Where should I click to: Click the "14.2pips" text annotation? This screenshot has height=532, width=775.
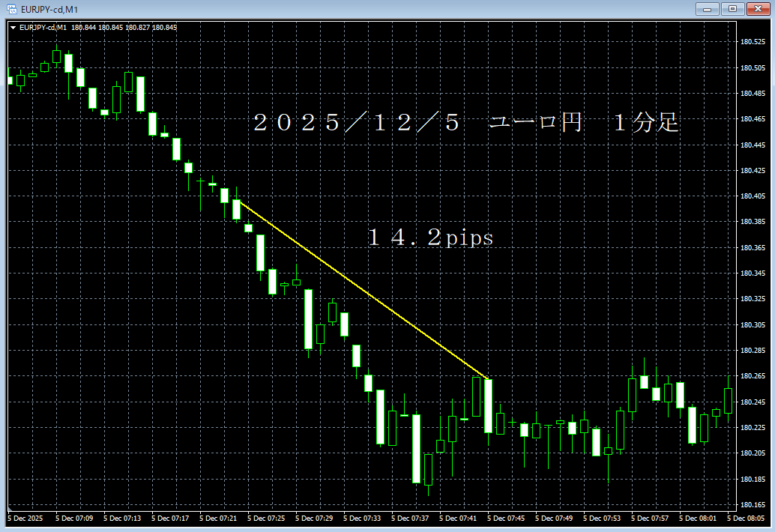coord(429,238)
